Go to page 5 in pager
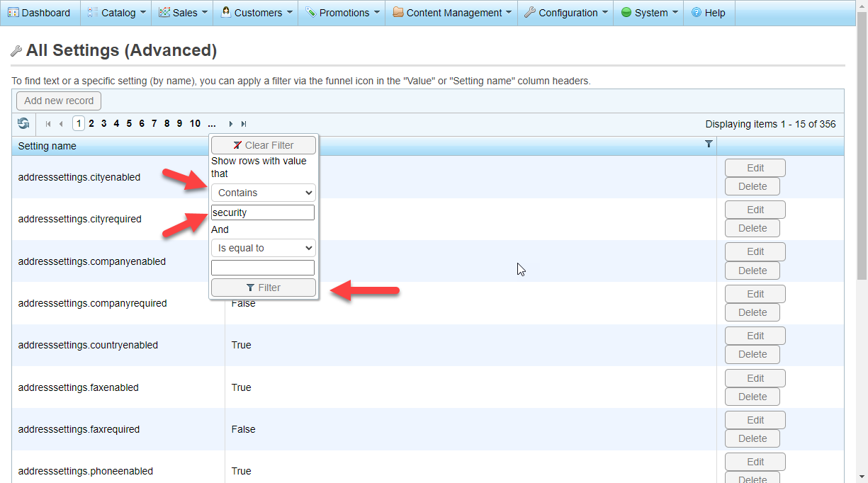868x483 pixels. [x=129, y=124]
